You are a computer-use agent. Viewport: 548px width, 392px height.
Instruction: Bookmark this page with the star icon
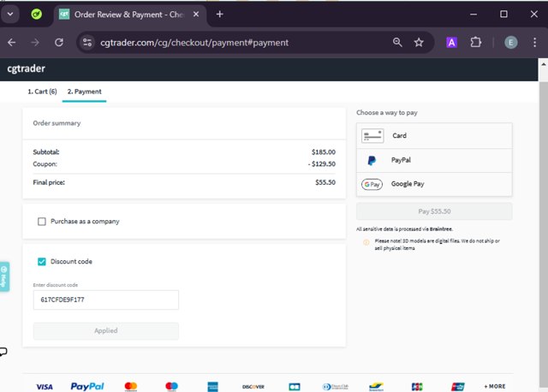pyautogui.click(x=419, y=42)
